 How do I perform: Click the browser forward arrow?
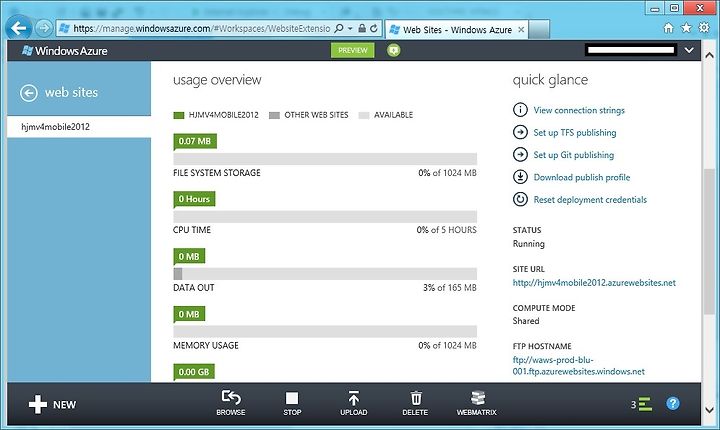point(44,28)
